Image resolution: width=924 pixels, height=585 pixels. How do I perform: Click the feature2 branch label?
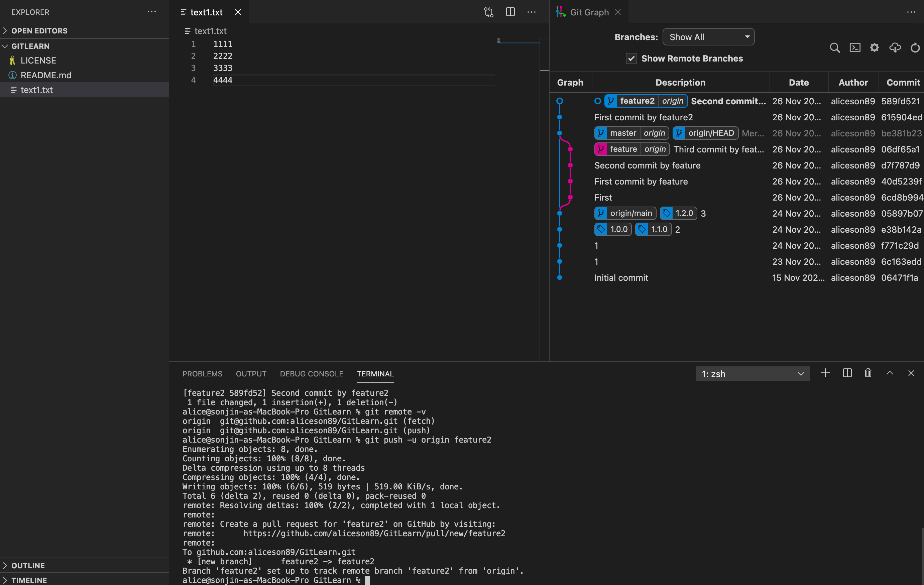pyautogui.click(x=637, y=101)
